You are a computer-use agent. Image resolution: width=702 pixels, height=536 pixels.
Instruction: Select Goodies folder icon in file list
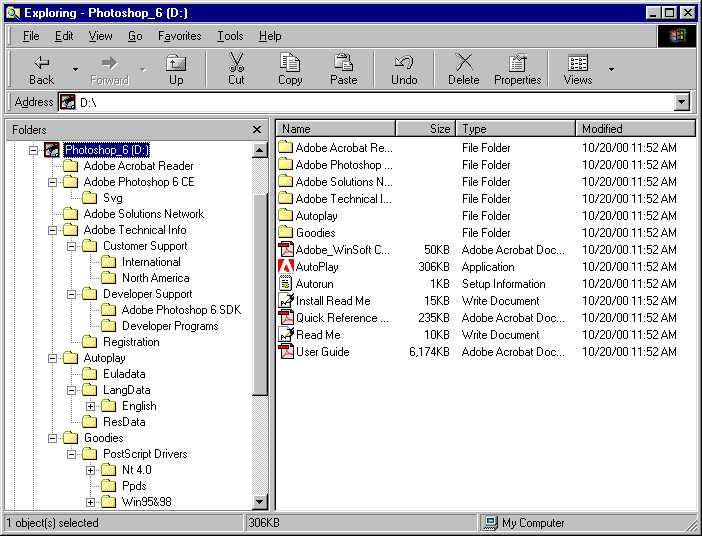pyautogui.click(x=286, y=232)
